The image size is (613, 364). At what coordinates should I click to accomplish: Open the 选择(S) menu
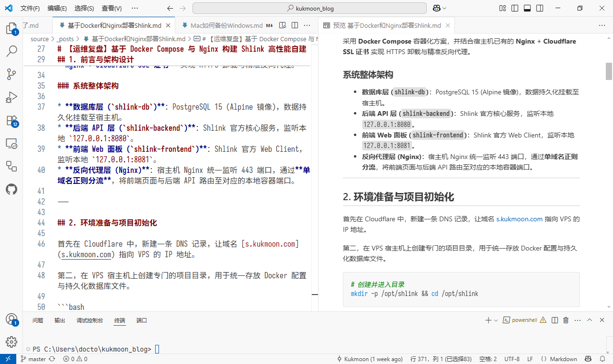(x=84, y=8)
